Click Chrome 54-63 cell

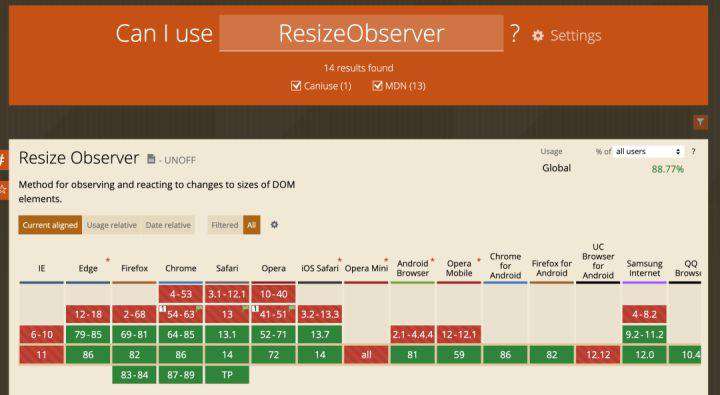[x=181, y=314]
